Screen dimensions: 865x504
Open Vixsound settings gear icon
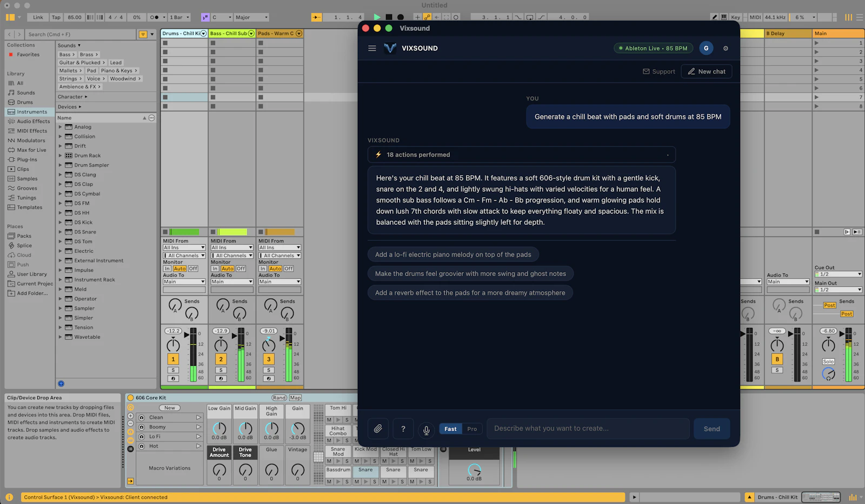(x=726, y=48)
